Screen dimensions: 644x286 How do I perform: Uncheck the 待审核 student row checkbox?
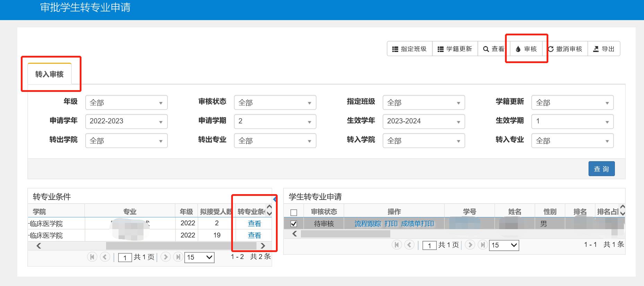point(294,224)
